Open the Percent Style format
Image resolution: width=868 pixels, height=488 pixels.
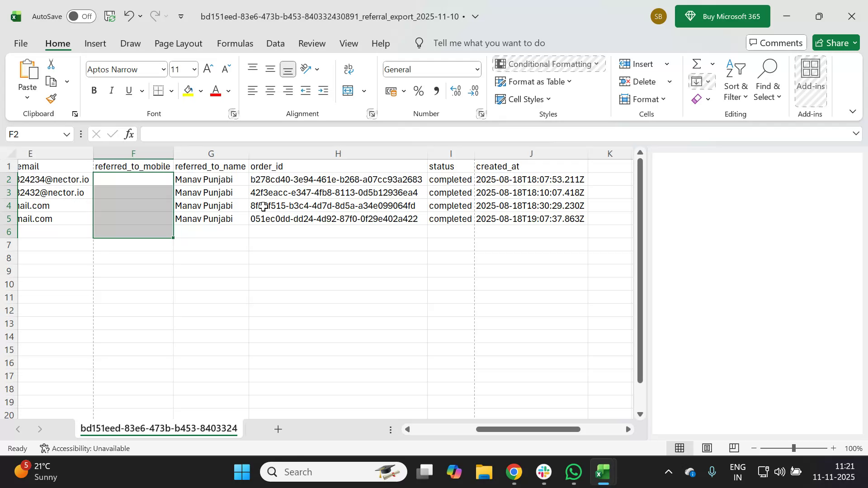pos(418,90)
